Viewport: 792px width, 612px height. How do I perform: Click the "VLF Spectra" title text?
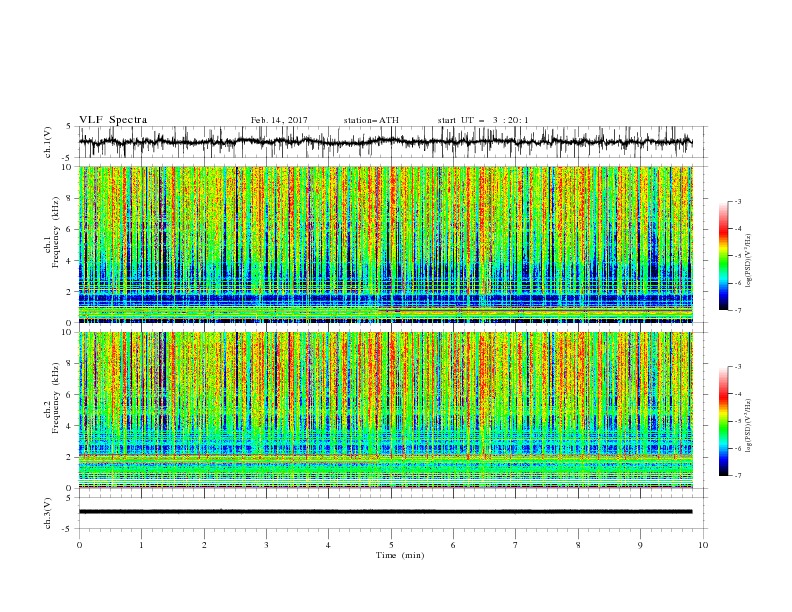tap(113, 120)
